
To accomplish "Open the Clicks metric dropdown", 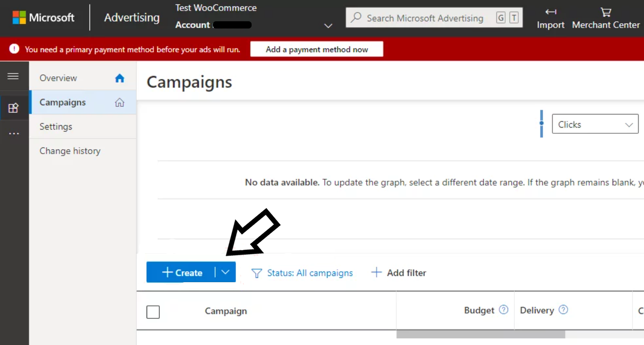I will (595, 124).
